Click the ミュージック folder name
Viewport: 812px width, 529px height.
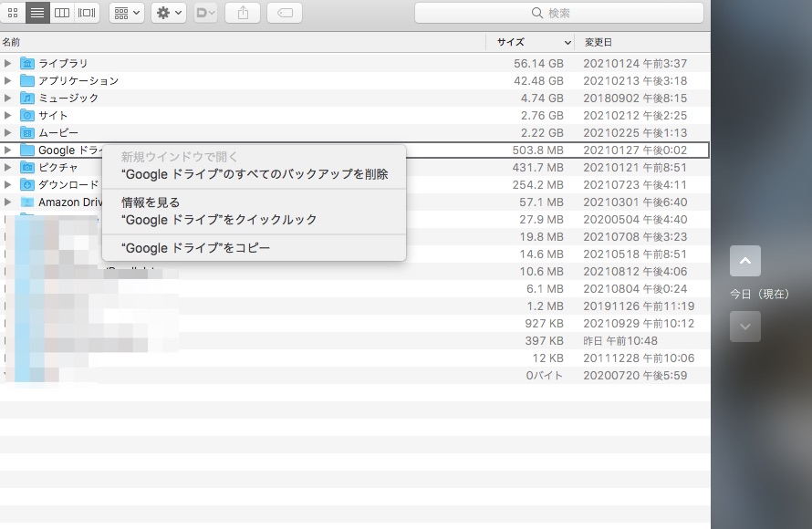(x=68, y=98)
